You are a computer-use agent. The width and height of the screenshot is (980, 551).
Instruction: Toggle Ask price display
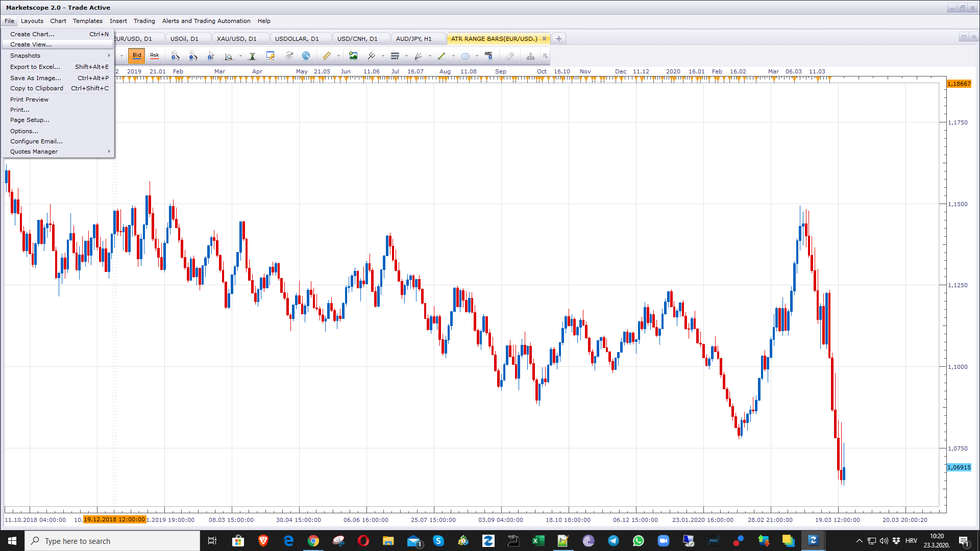coord(155,56)
